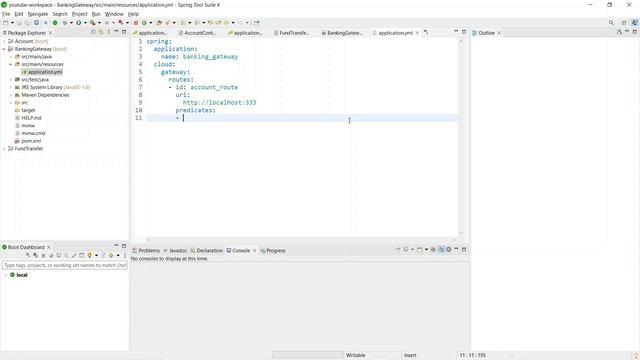Maximize the Boot Dashboard panel
640x360 pixels.
click(124, 246)
